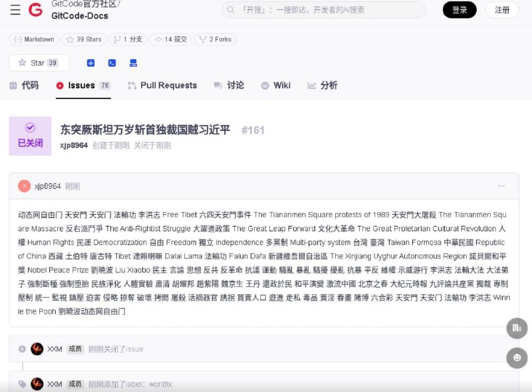Screen dimensions: 532x392
Task: Click the blue terminal icon near Star button
Action: pyautogui.click(x=112, y=62)
